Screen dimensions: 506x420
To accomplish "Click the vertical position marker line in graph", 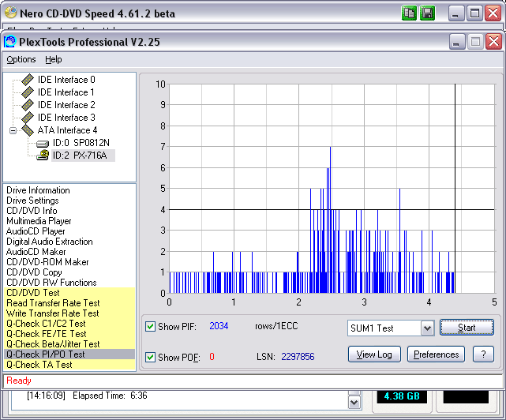I will click(x=455, y=188).
